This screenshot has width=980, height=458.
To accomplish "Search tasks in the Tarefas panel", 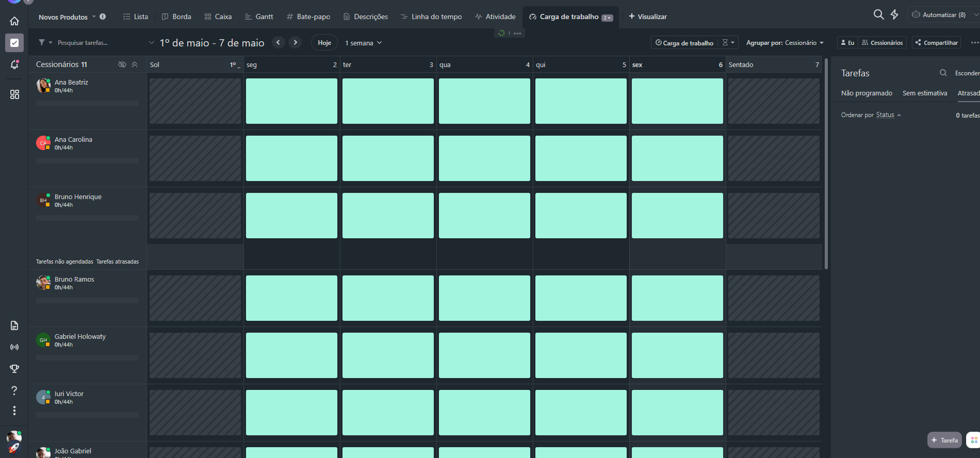I will click(943, 73).
